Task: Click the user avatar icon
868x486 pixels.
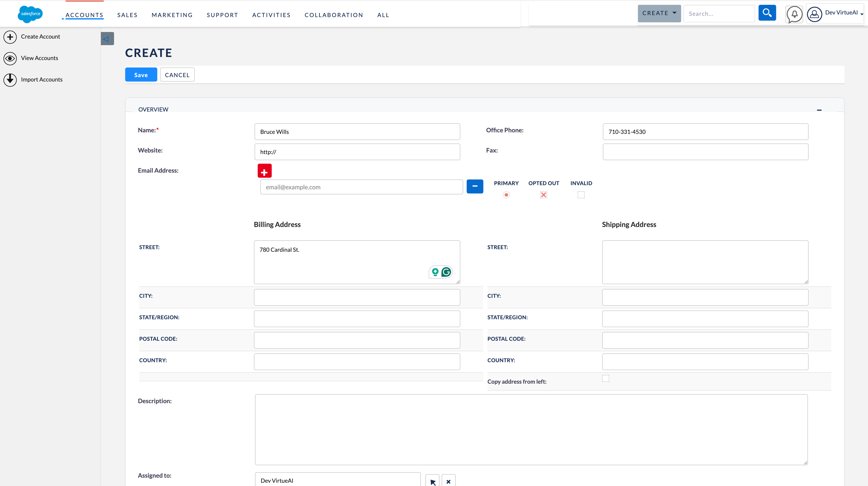Action: click(x=814, y=14)
